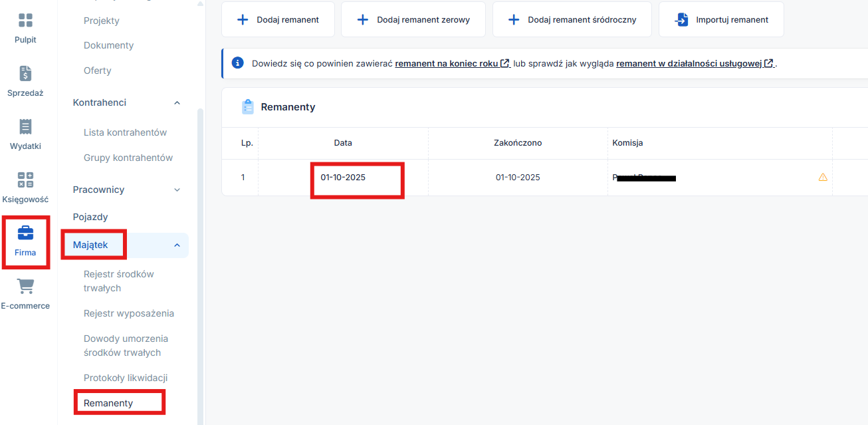This screenshot has height=425, width=868.
Task: Click Dodaj remanent zerowy button
Action: tap(413, 20)
